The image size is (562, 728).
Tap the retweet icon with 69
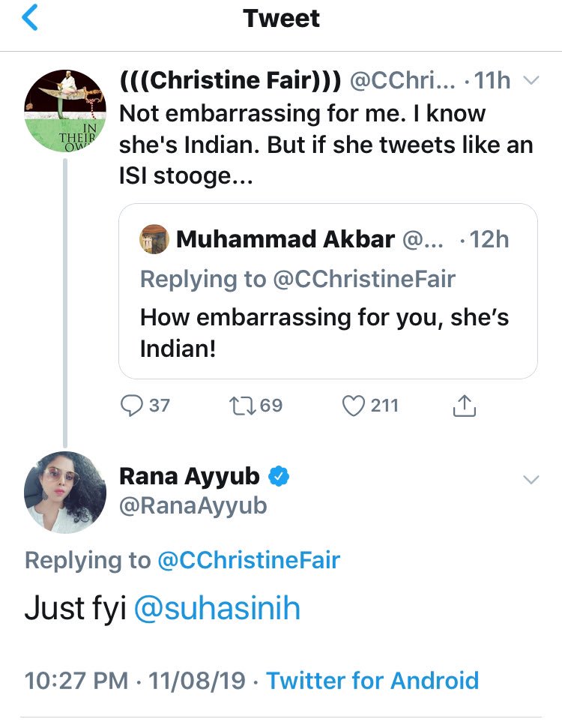[x=240, y=406]
